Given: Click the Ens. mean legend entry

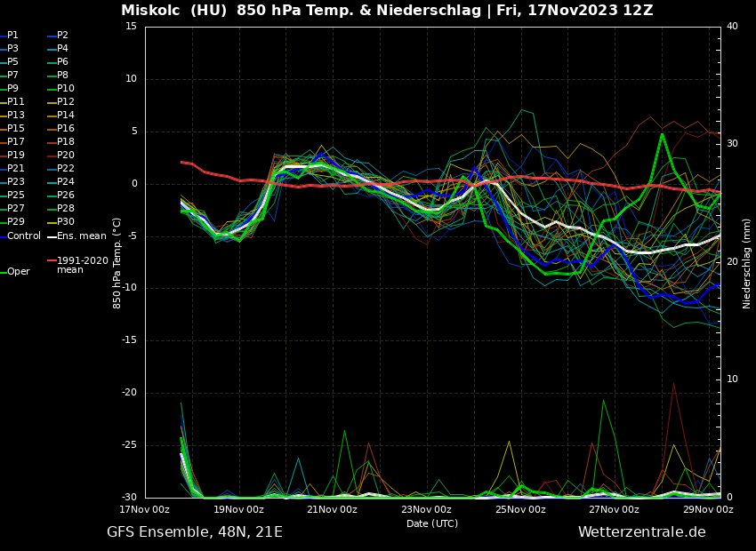Looking at the screenshot, I should pyautogui.click(x=81, y=236).
